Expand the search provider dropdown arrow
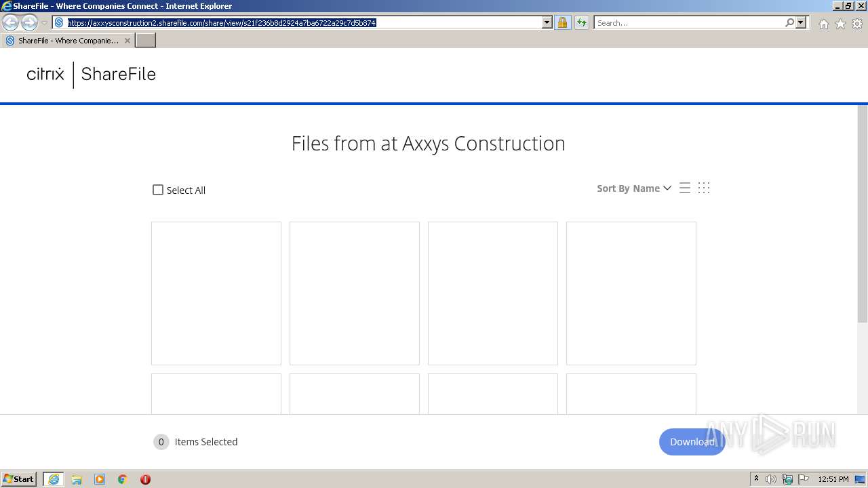Image resolution: width=868 pixels, height=488 pixels. (x=801, y=23)
